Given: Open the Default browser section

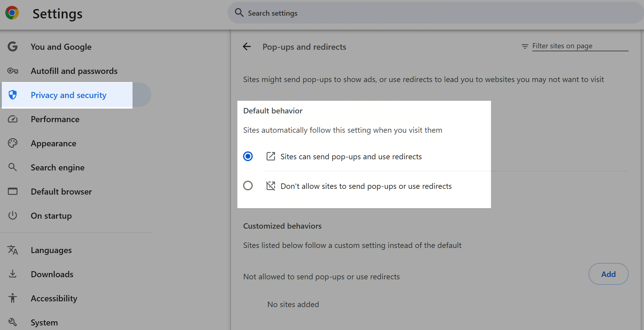Looking at the screenshot, I should click(61, 192).
